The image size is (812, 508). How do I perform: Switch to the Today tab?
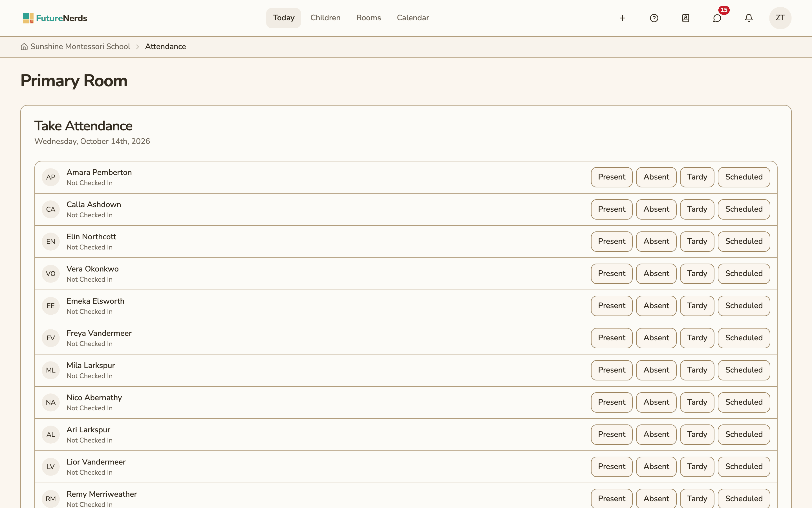(x=284, y=18)
